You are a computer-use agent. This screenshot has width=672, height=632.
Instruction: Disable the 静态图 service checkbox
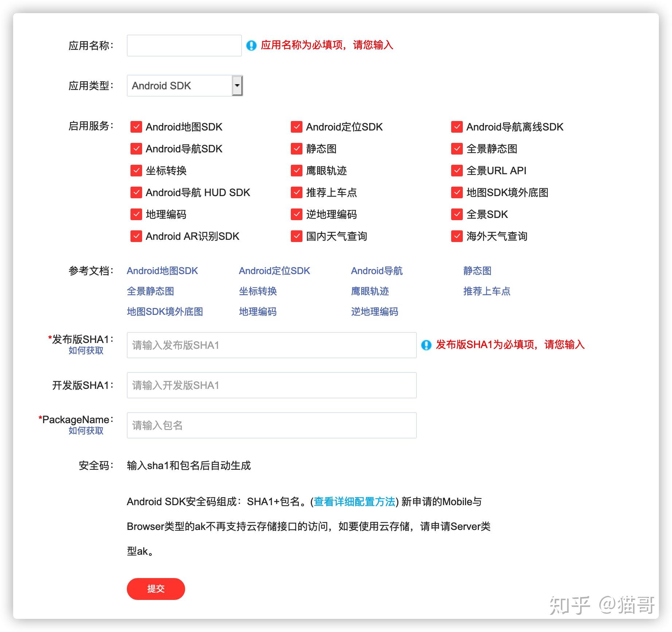click(x=296, y=149)
